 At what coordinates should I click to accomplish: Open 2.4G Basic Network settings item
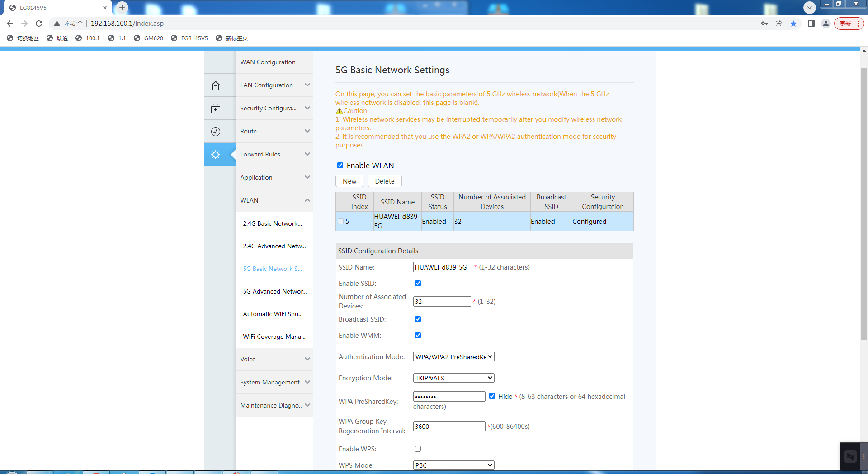point(272,223)
